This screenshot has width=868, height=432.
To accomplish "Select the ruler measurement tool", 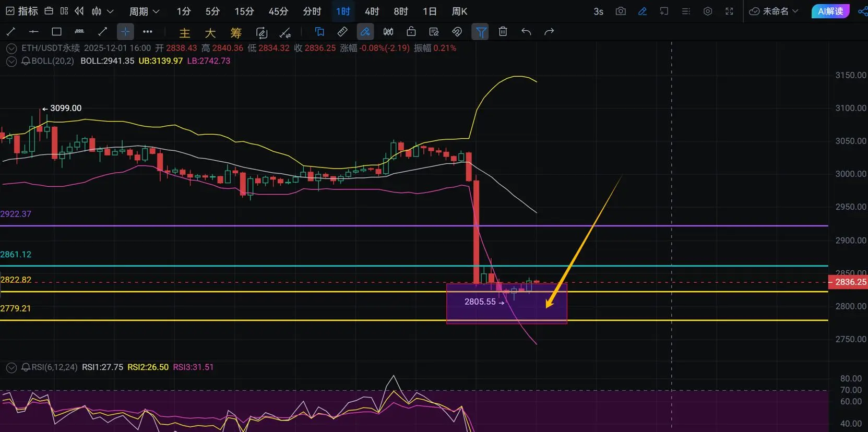I will pyautogui.click(x=342, y=32).
